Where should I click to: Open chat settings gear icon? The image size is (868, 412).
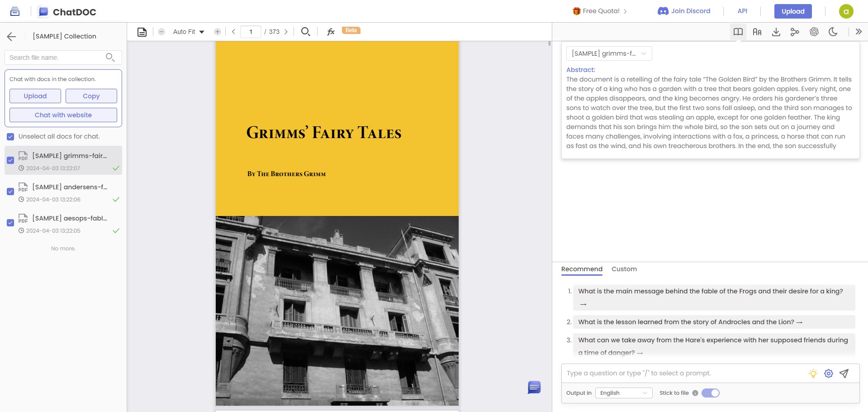829,374
